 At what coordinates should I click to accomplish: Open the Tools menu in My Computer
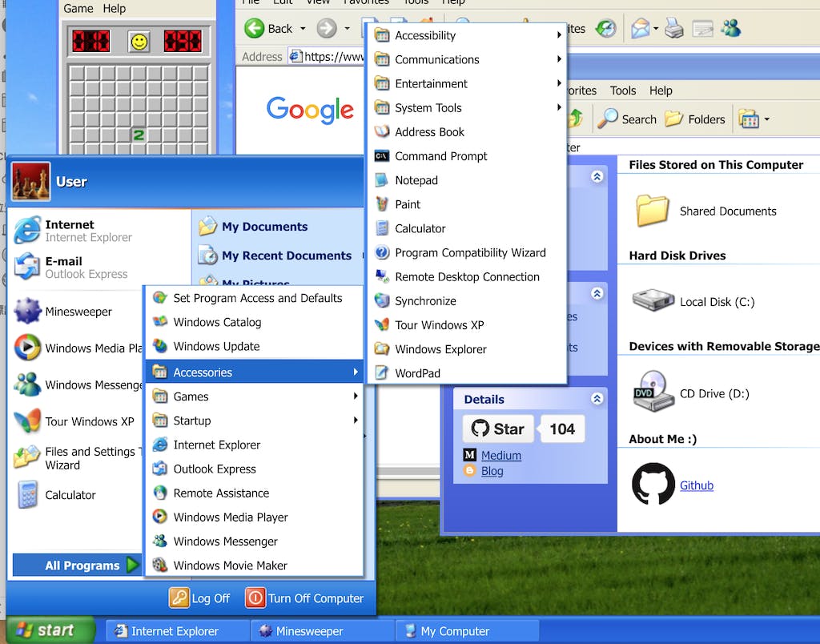[623, 91]
